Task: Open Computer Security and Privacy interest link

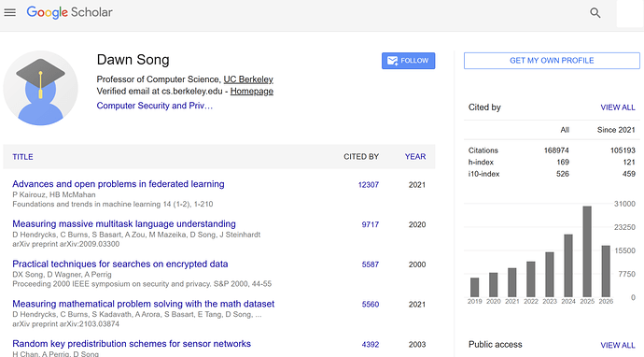Action: coord(154,106)
